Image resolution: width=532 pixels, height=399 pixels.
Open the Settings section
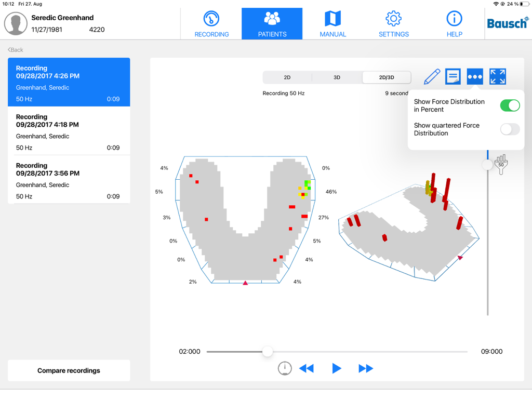[x=393, y=23]
